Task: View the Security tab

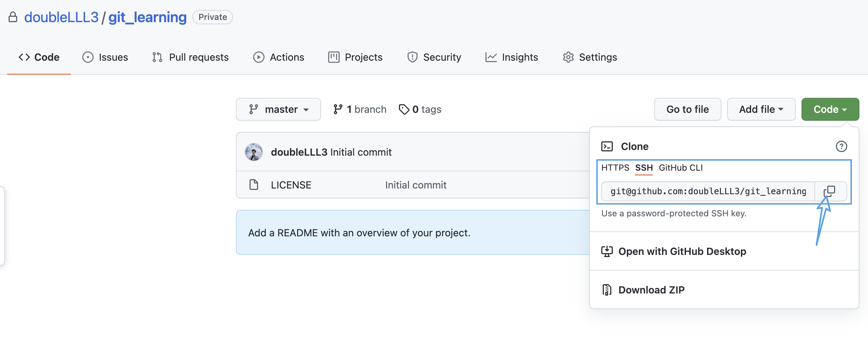Action: 434,57
